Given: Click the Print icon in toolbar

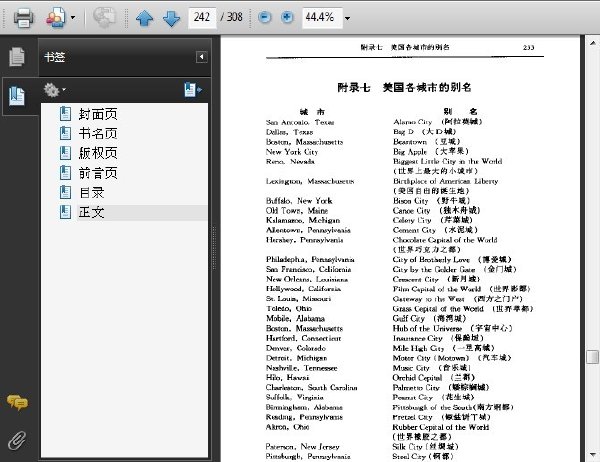Looking at the screenshot, I should 23,18.
